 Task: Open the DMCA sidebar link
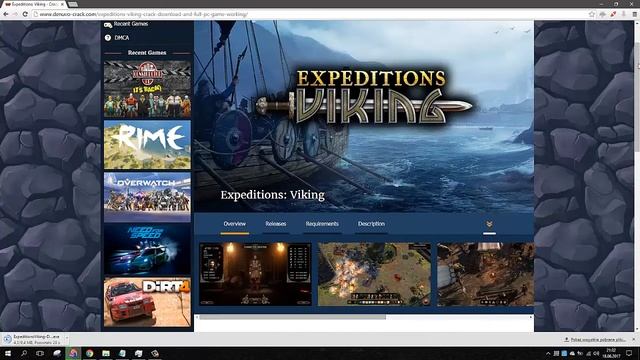[122, 38]
